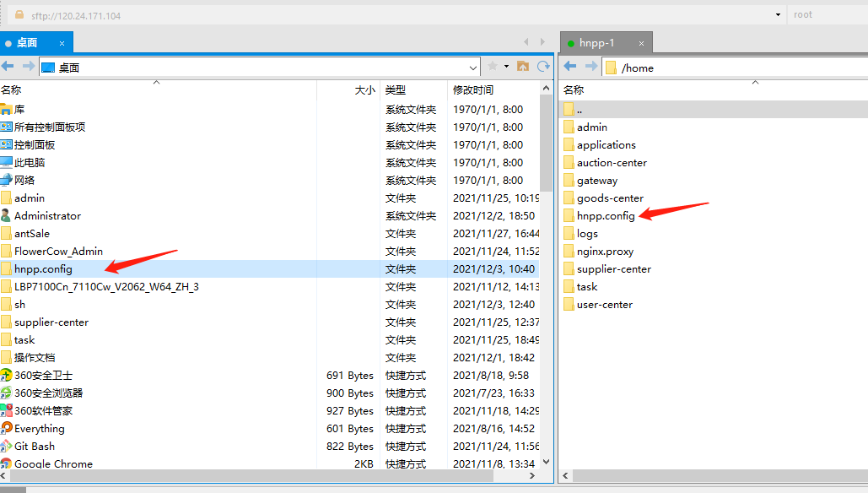Switch to the 桌面 tab
Image resolution: width=868 pixels, height=493 pixels.
pos(30,41)
